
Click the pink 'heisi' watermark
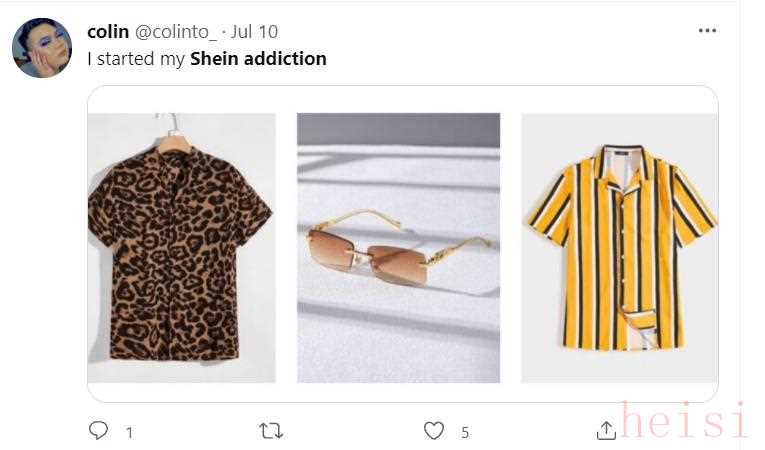683,421
